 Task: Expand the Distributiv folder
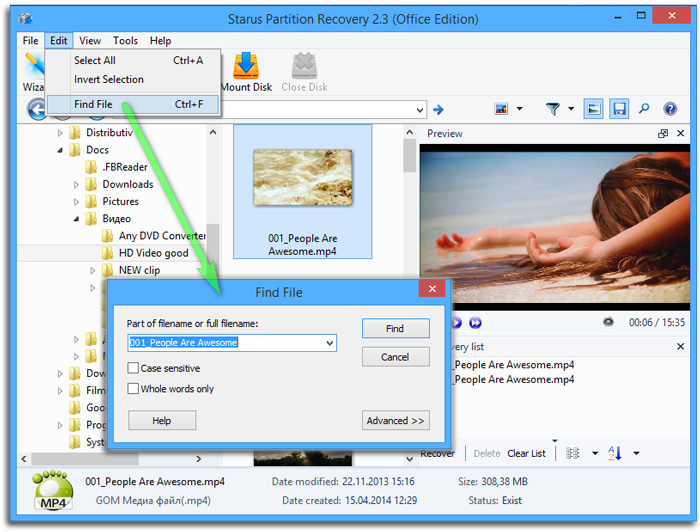[x=60, y=133]
